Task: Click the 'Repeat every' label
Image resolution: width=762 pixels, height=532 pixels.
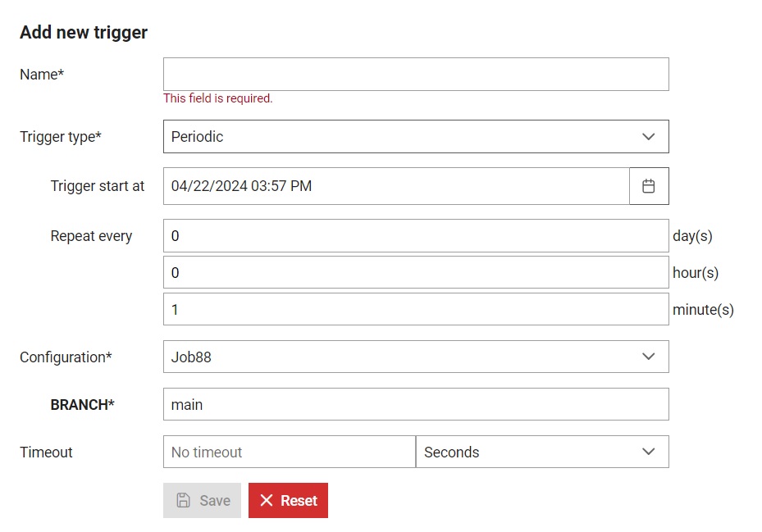Action: (x=91, y=236)
